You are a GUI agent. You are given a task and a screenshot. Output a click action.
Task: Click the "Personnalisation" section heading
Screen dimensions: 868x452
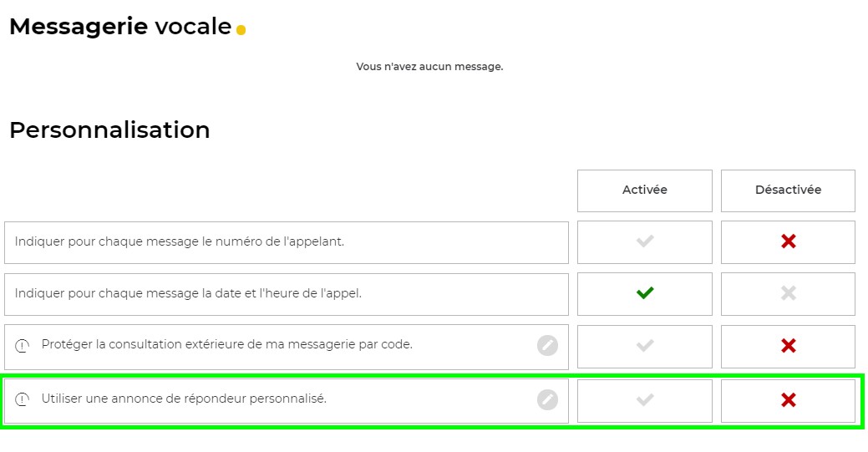point(109,130)
